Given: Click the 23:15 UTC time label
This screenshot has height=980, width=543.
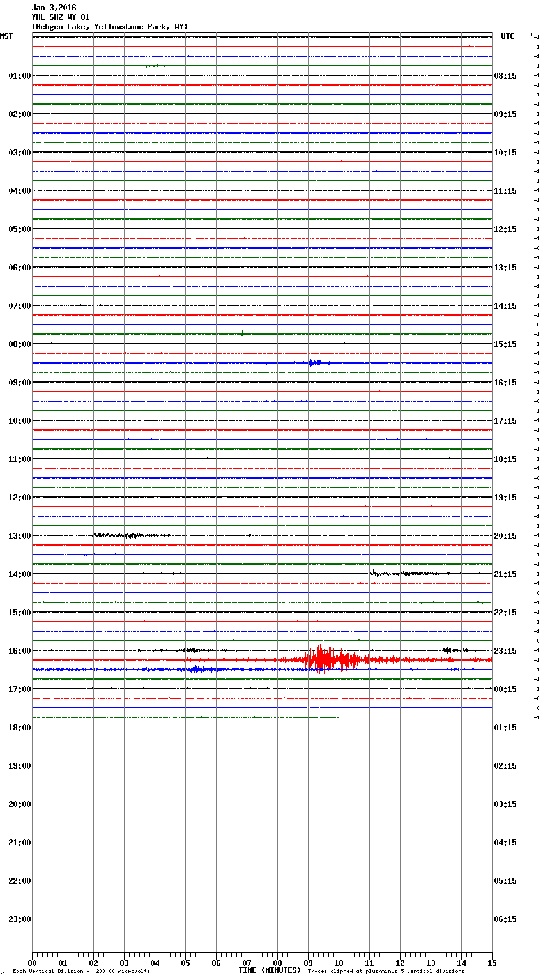Looking at the screenshot, I should click(505, 651).
